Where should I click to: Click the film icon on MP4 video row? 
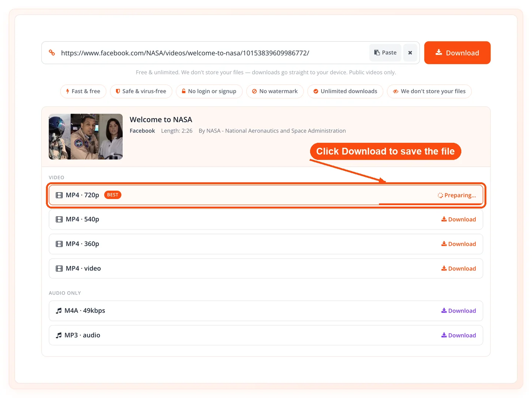(59, 268)
